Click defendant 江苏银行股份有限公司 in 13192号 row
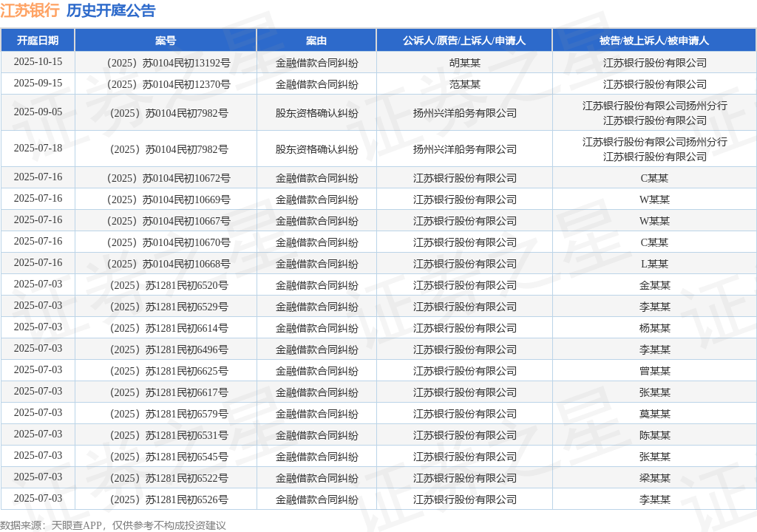Screen dimensions: 757x532 (655, 64)
